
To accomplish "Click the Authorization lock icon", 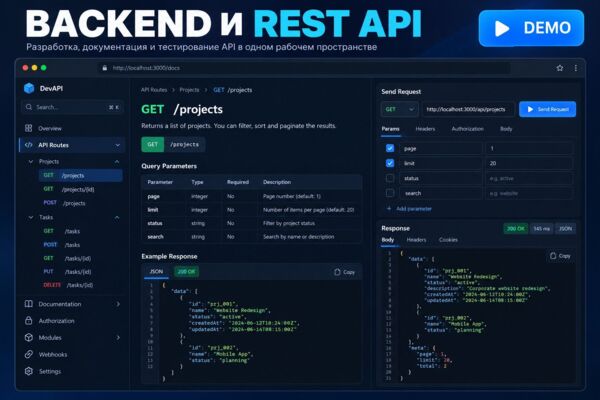I will coord(28,321).
